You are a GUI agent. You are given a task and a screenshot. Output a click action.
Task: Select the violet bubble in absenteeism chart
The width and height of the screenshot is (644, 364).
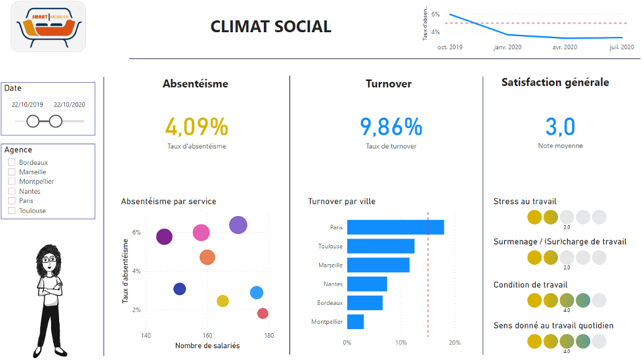click(x=238, y=225)
